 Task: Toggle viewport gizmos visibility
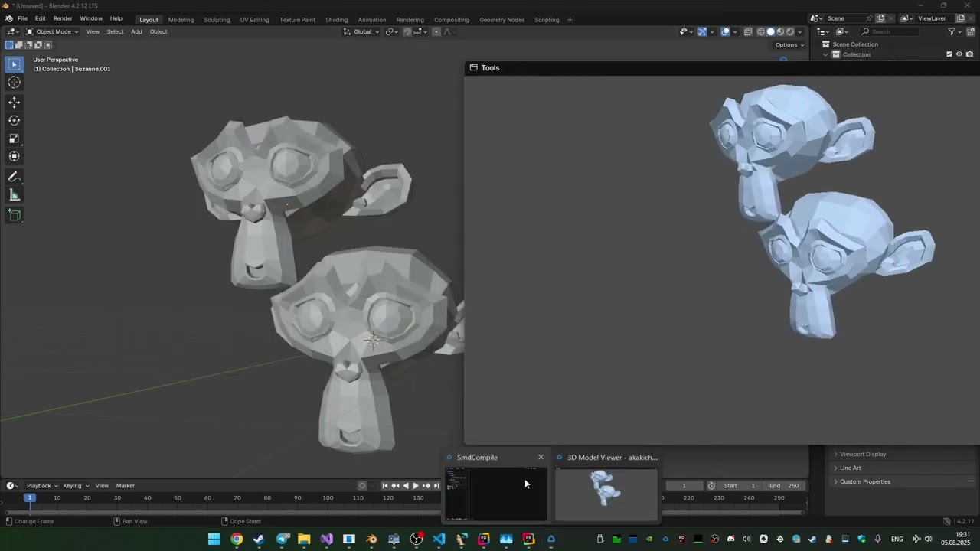point(702,31)
